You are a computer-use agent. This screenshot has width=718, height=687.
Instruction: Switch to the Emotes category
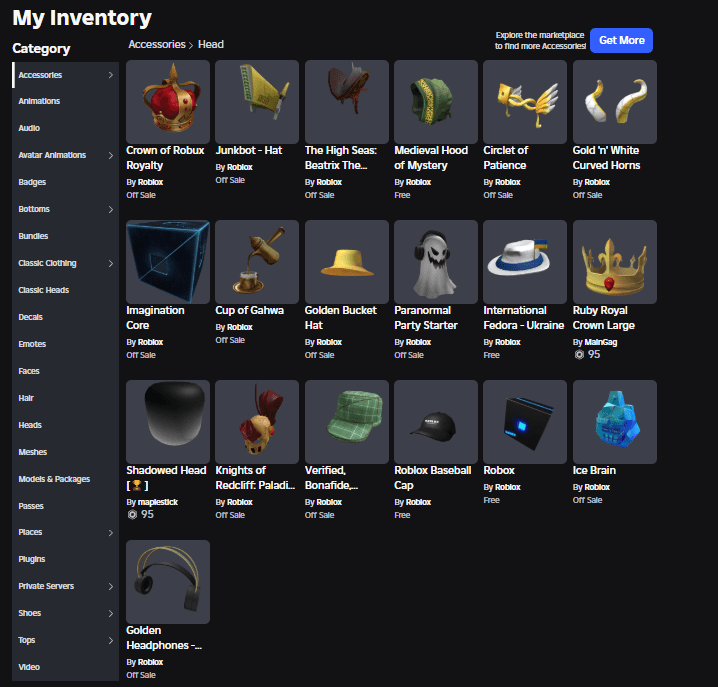pyautogui.click(x=32, y=344)
